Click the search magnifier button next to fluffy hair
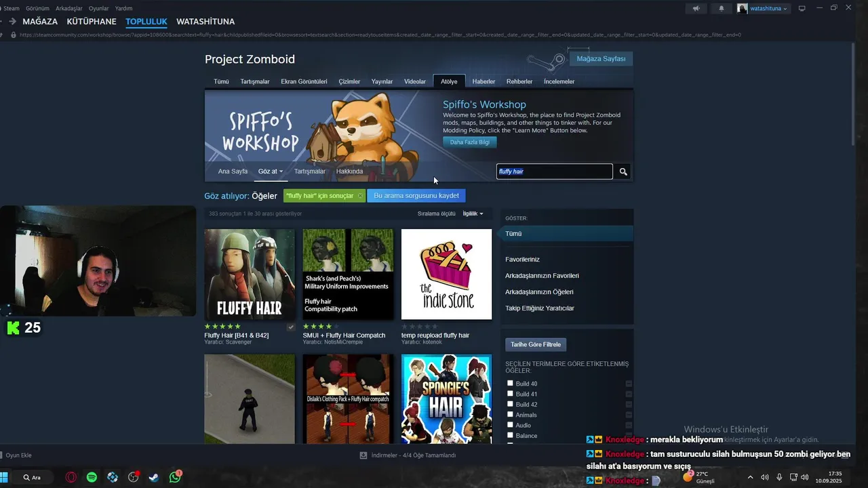This screenshot has width=868, height=488. 623,171
